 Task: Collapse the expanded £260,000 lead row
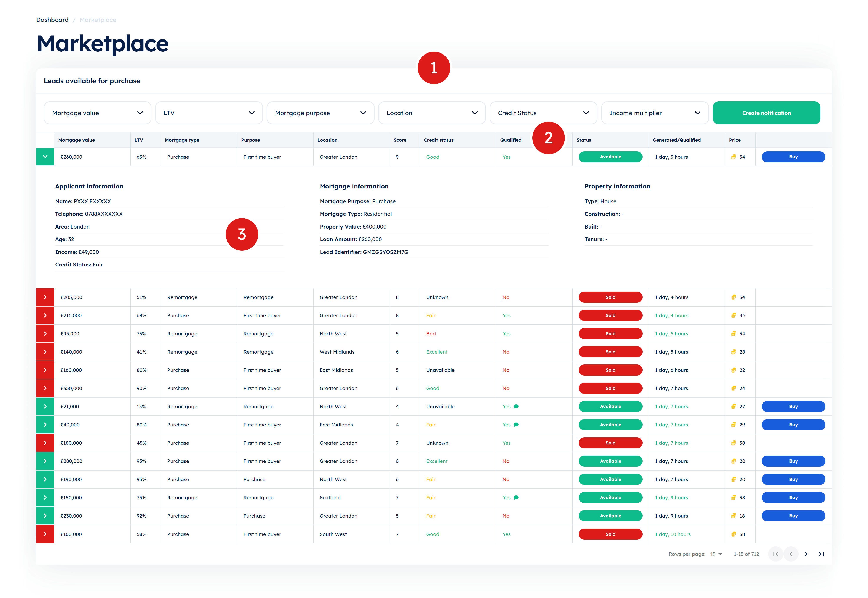[45, 157]
